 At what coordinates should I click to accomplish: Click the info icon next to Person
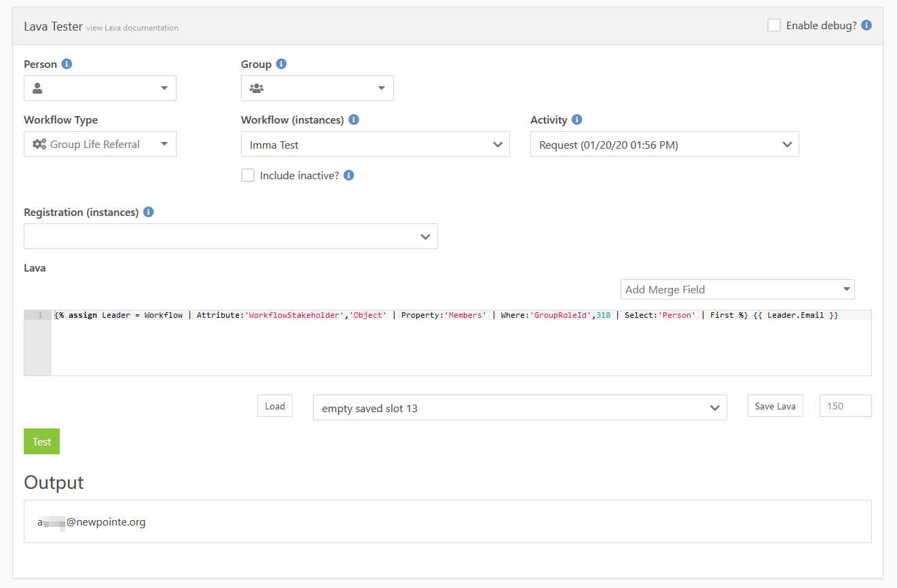coord(67,64)
